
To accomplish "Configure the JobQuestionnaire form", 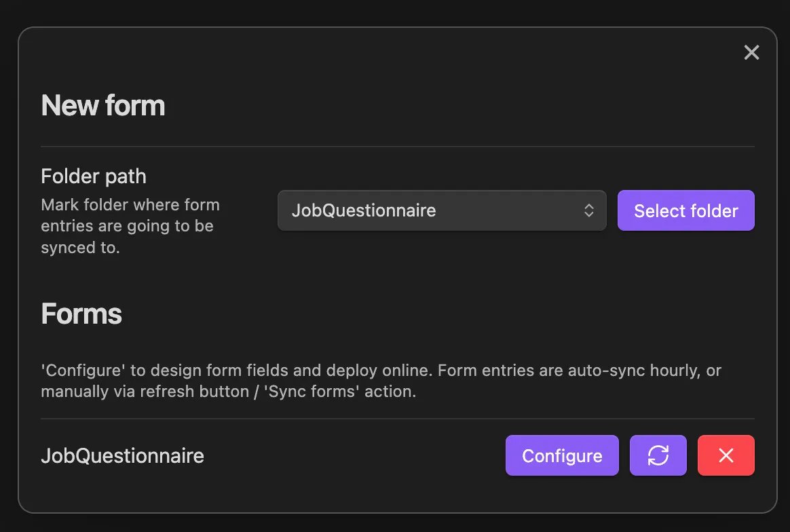I will 562,455.
